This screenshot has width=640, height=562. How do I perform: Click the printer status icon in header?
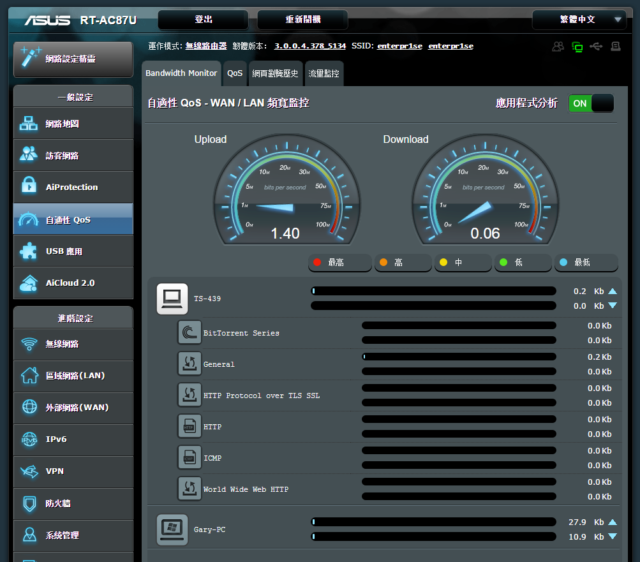616,46
